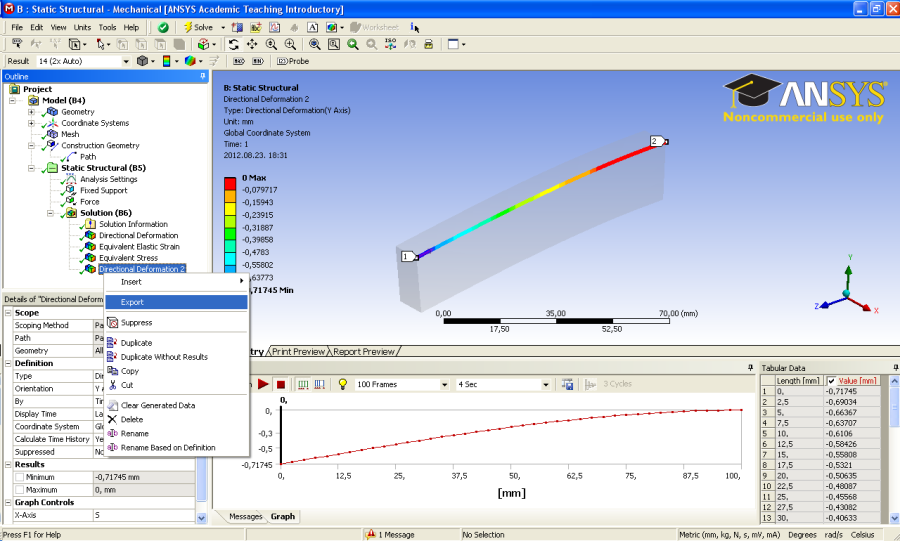The height and width of the screenshot is (541, 900).
Task: Click the New Figure or Image icon
Action: pyautogui.click(x=331, y=28)
